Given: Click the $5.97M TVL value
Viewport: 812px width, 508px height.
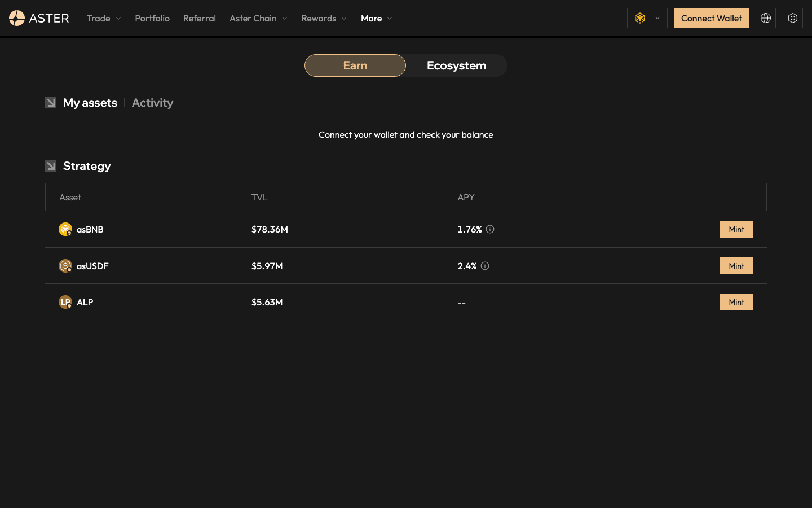Looking at the screenshot, I should pyautogui.click(x=267, y=266).
